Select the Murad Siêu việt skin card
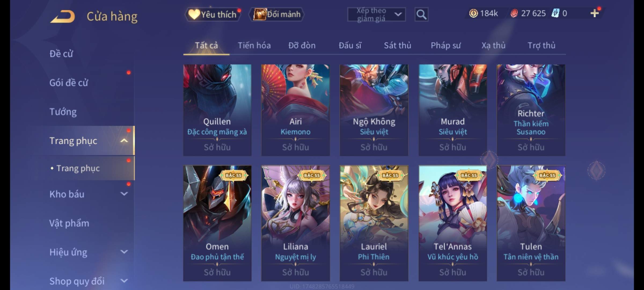The width and height of the screenshot is (644, 290). click(x=453, y=110)
